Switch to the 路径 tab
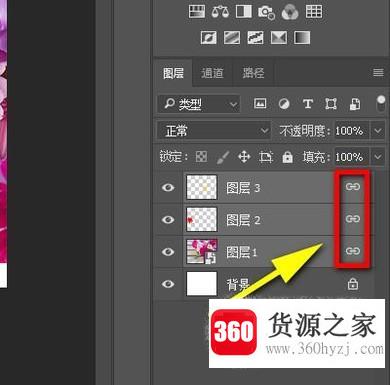This screenshot has width=390, height=385. coord(254,73)
